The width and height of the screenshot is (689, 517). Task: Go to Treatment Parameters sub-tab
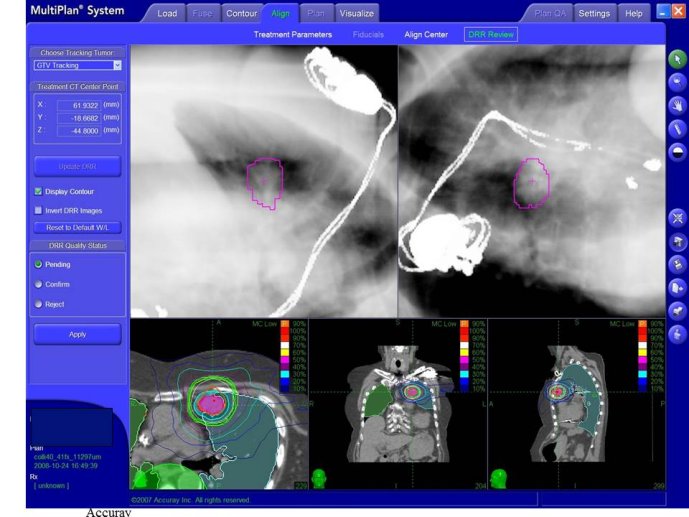coord(293,35)
